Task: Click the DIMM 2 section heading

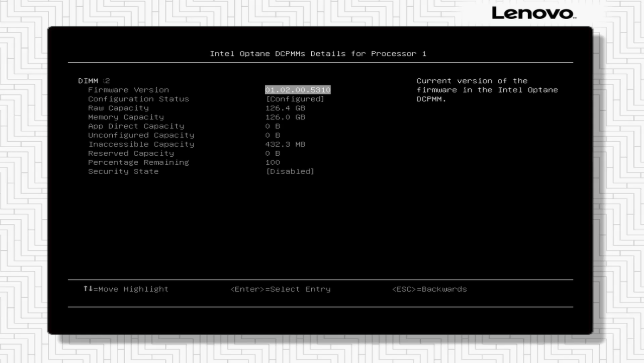Action: point(94,81)
